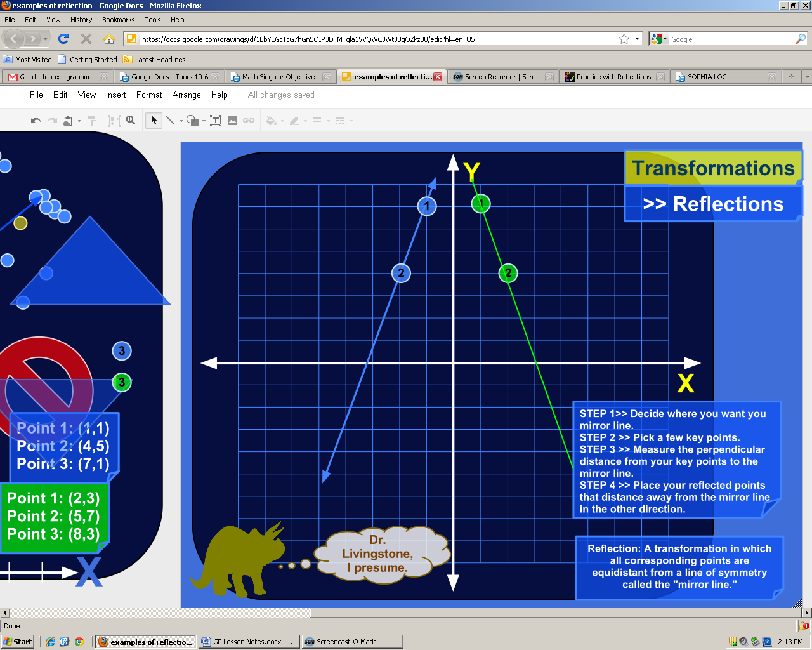Click Getting Started bookmark
The image size is (812, 650).
(88, 59)
